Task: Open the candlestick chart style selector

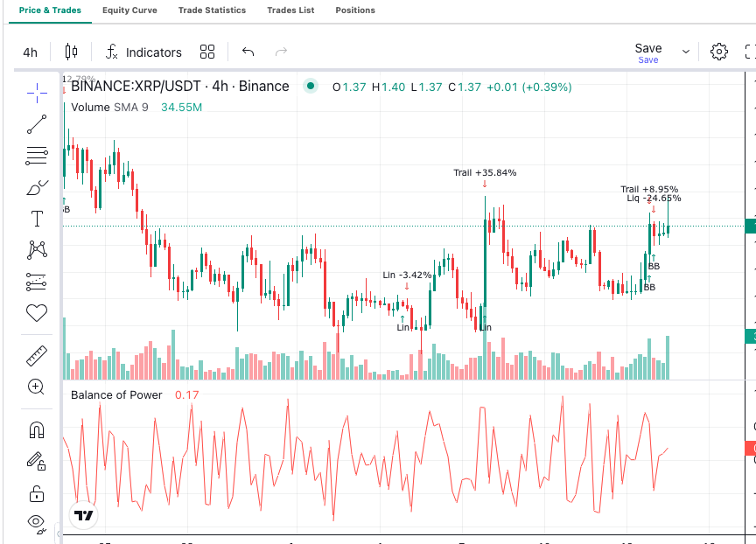Action: 71,52
